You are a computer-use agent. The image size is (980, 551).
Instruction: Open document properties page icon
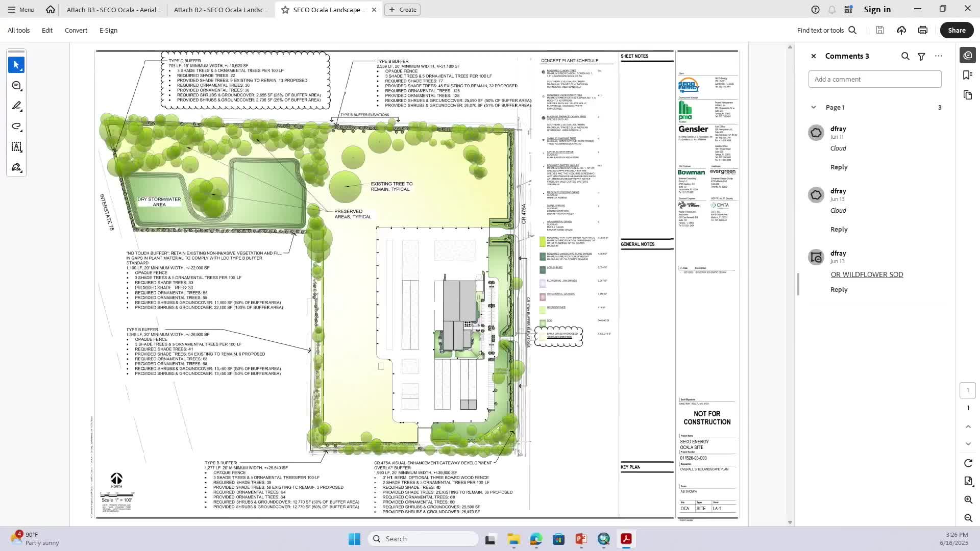pyautogui.click(x=968, y=481)
